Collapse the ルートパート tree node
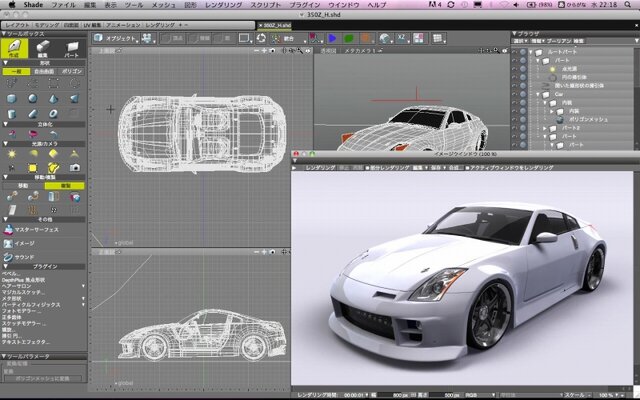 [531, 52]
